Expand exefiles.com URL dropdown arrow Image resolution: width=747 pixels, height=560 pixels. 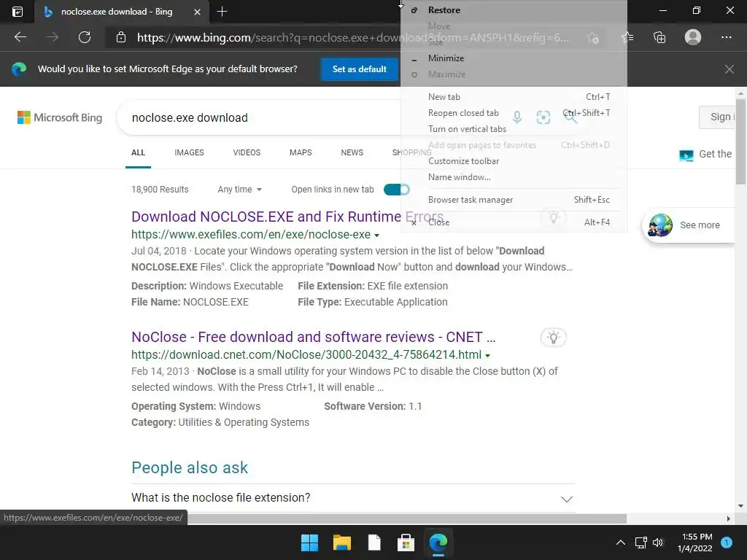tap(377, 236)
